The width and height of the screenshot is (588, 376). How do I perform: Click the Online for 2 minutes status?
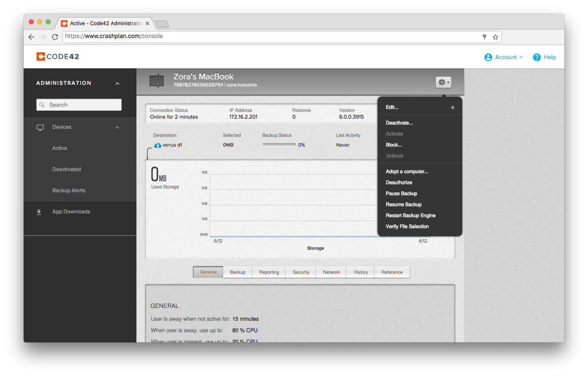pyautogui.click(x=174, y=117)
